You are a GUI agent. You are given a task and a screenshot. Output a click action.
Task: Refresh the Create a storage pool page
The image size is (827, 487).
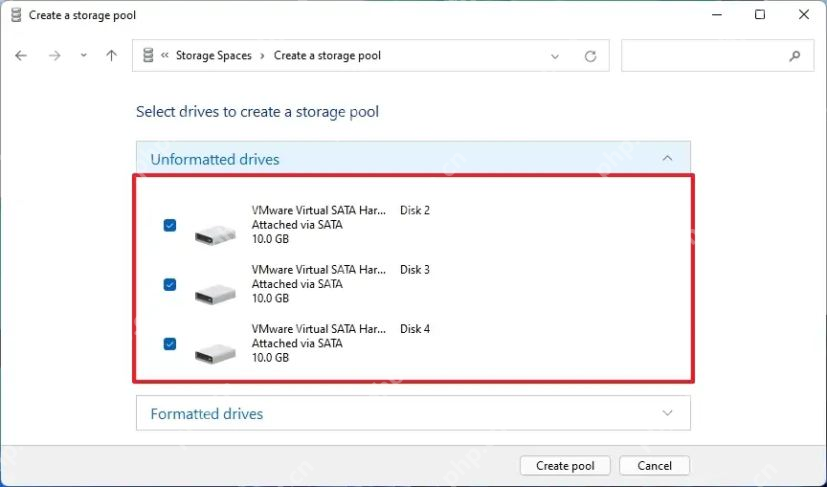(x=590, y=56)
